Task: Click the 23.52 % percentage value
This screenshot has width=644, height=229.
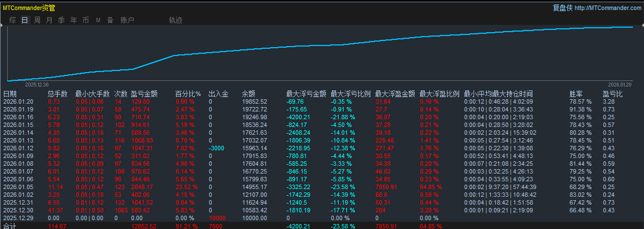Action: point(187,187)
